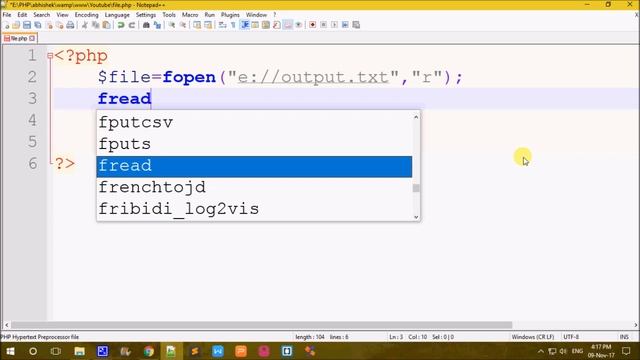Collapse the <?php code fold marker
Image resolution: width=640 pixels, height=360 pixels.
[x=50, y=56]
